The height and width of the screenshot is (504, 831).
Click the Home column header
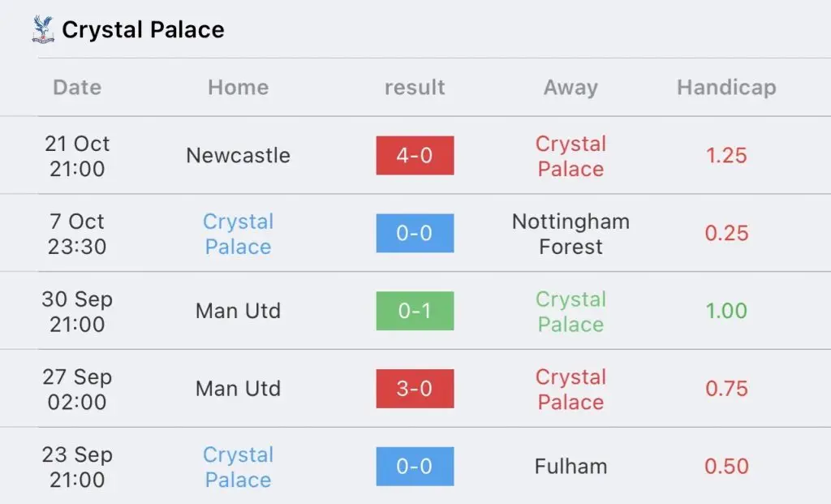[x=239, y=88]
